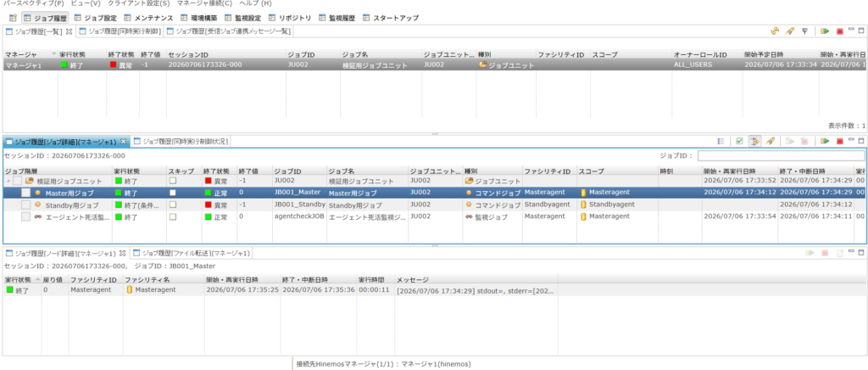Click the red stop icon in node detail toolbar
868x370 pixels.
pos(825,253)
